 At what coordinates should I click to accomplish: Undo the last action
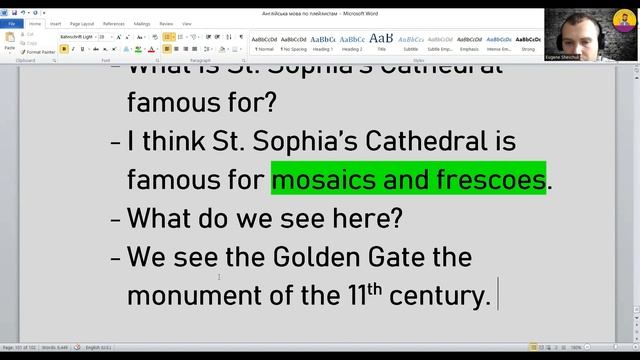tap(23, 13)
